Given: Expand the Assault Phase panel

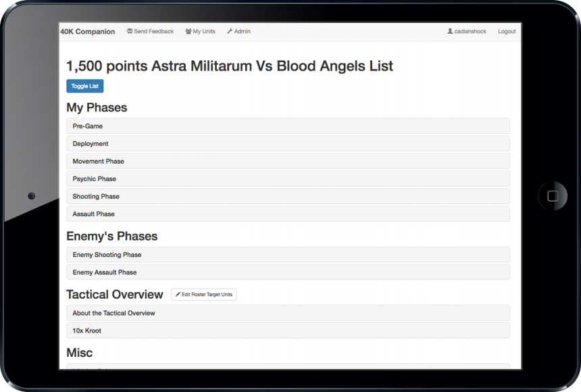Looking at the screenshot, I should [288, 214].
